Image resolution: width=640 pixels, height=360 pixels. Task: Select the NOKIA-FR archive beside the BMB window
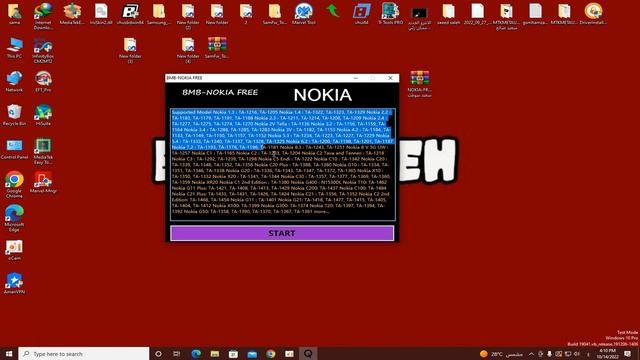coord(420,84)
